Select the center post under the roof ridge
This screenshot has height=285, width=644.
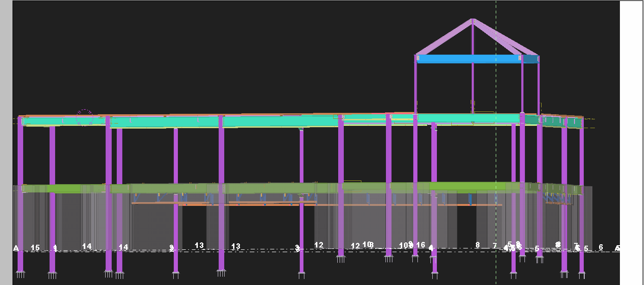click(x=473, y=83)
